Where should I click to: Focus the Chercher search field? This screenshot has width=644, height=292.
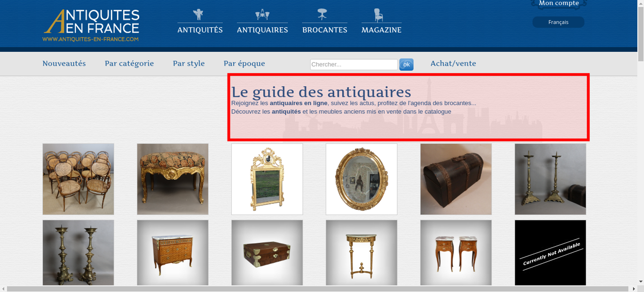pyautogui.click(x=354, y=64)
